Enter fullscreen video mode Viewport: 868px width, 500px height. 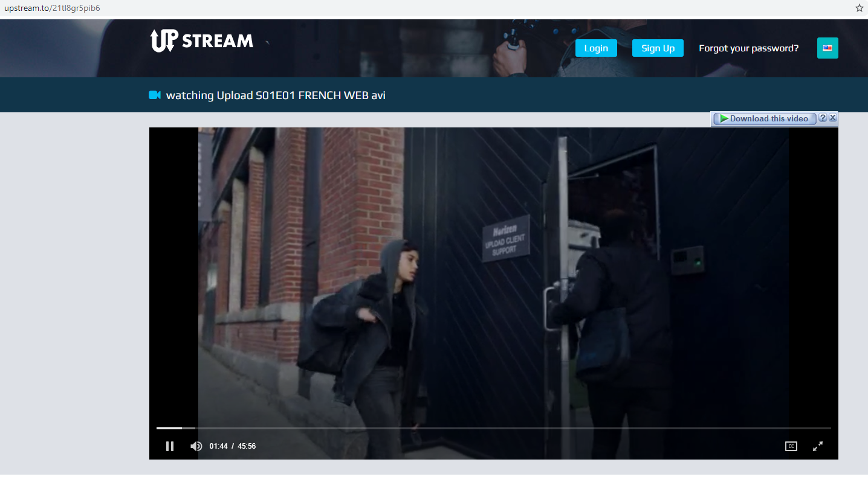pyautogui.click(x=818, y=446)
